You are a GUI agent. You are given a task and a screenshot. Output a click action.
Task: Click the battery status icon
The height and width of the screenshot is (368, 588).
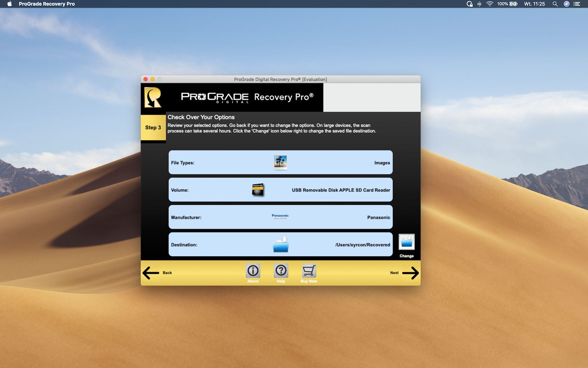point(513,4)
